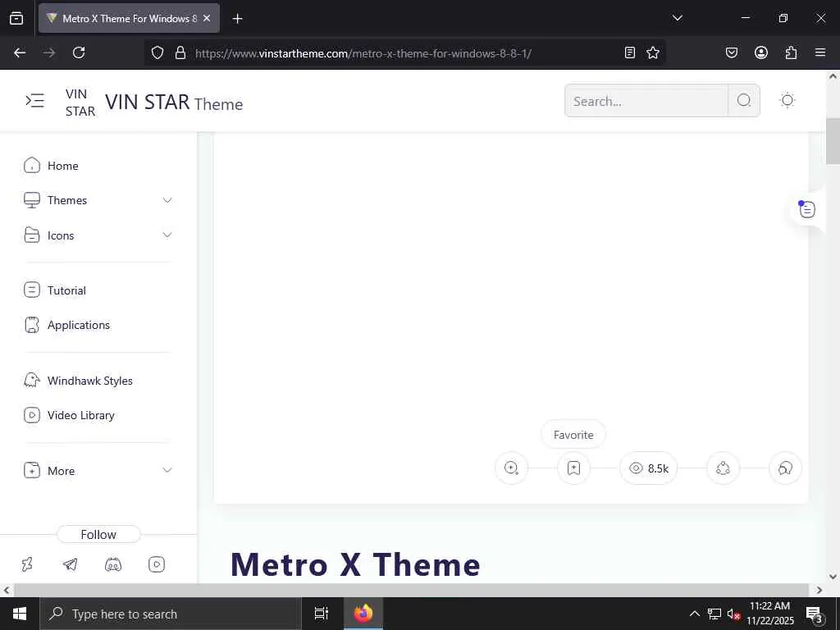Click the vertical page scrollbar thumb
Image resolution: width=840 pixels, height=630 pixels.
833,141
